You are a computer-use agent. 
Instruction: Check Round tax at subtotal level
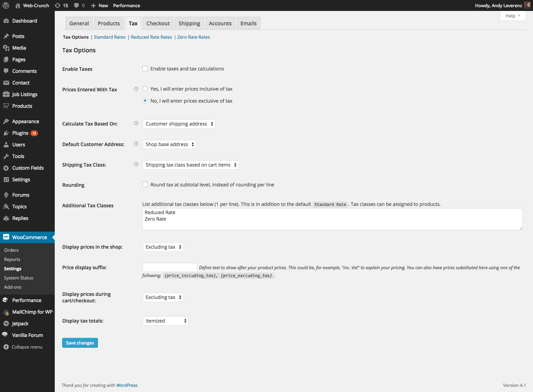tap(145, 184)
